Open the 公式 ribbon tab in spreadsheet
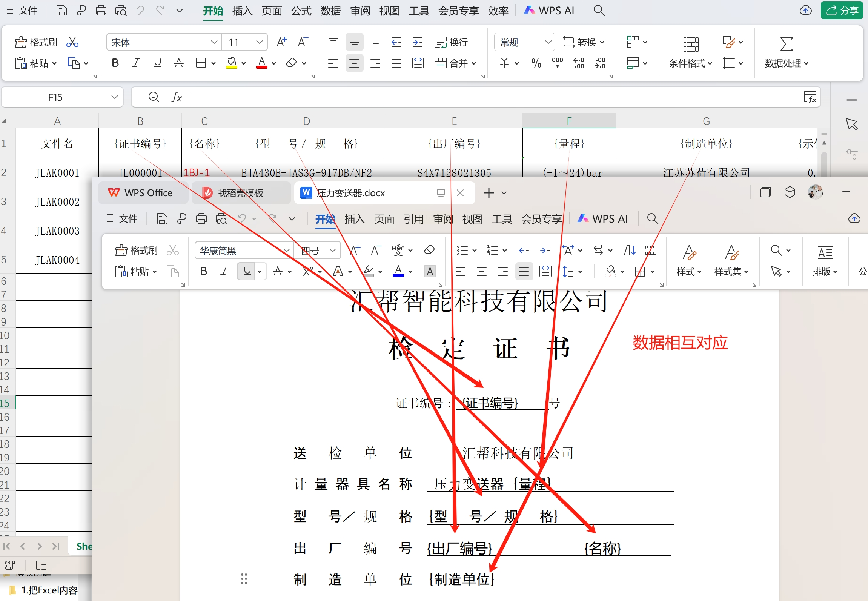This screenshot has height=601, width=868. [301, 11]
